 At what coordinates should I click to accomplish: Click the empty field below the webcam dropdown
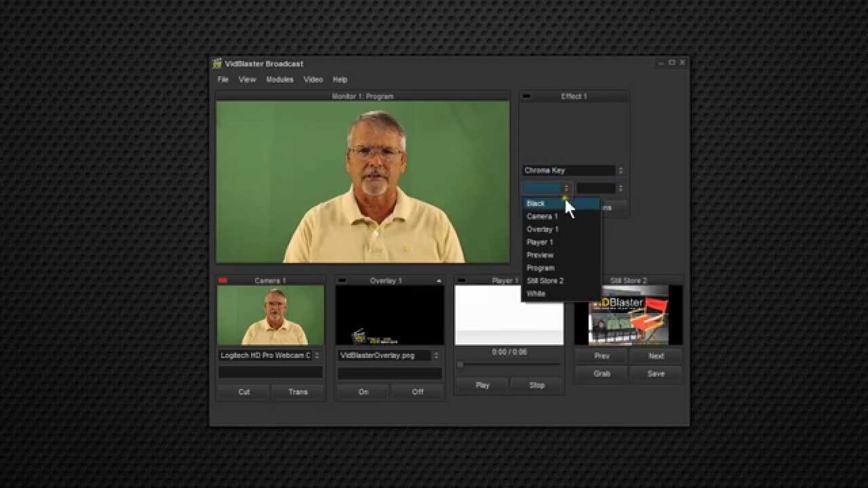(270, 373)
